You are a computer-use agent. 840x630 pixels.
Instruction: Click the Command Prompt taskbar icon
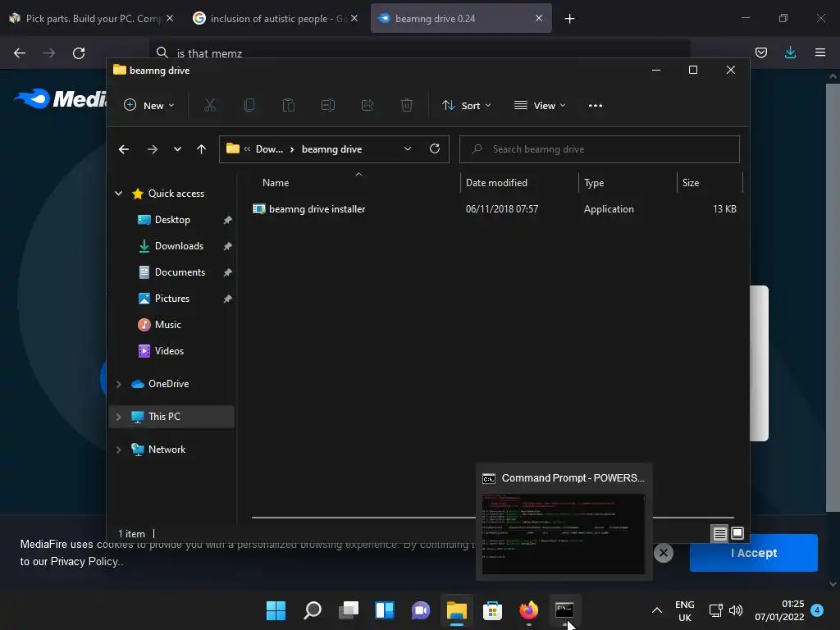pyautogui.click(x=564, y=610)
